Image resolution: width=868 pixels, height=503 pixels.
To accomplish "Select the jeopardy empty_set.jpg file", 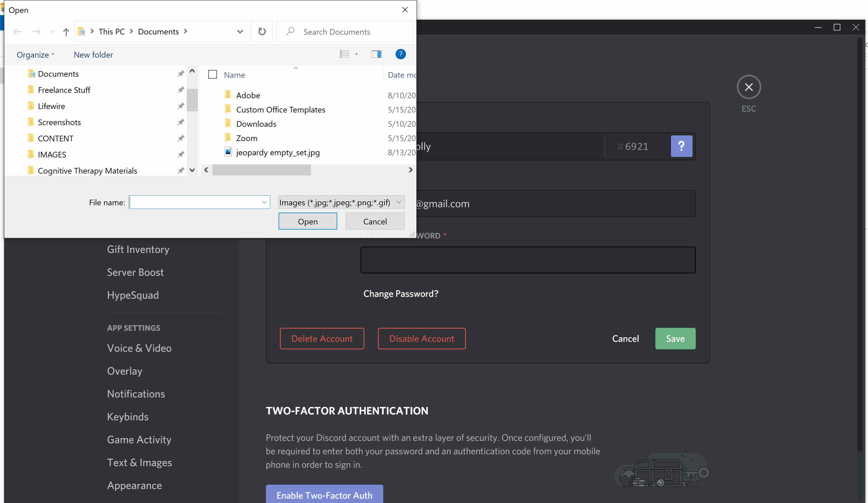I will [278, 152].
